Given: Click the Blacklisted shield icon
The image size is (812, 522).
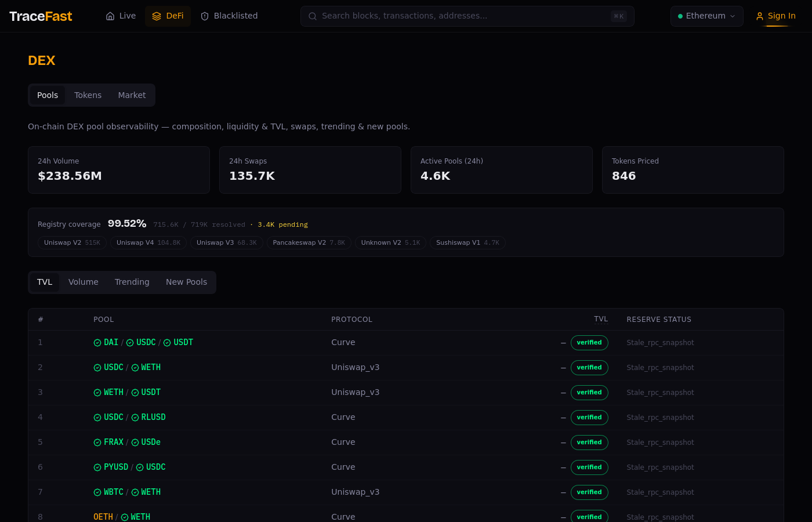Looking at the screenshot, I should click(x=205, y=16).
